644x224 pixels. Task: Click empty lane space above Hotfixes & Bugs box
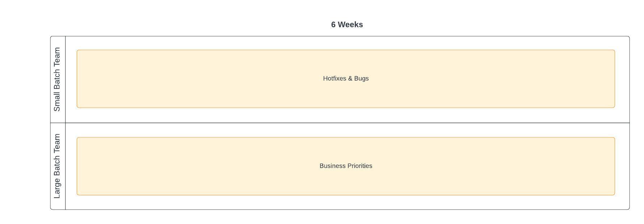coord(346,43)
